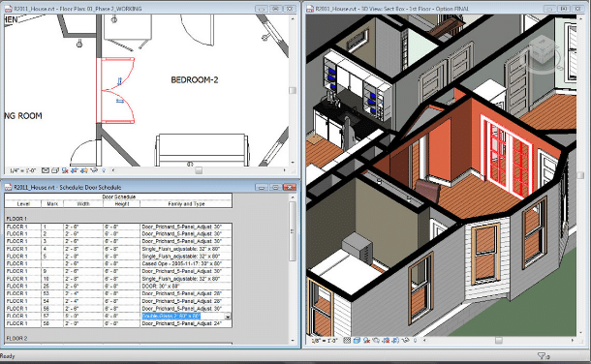Click the floor plan horizontal scrollbar thumb

coord(199,170)
